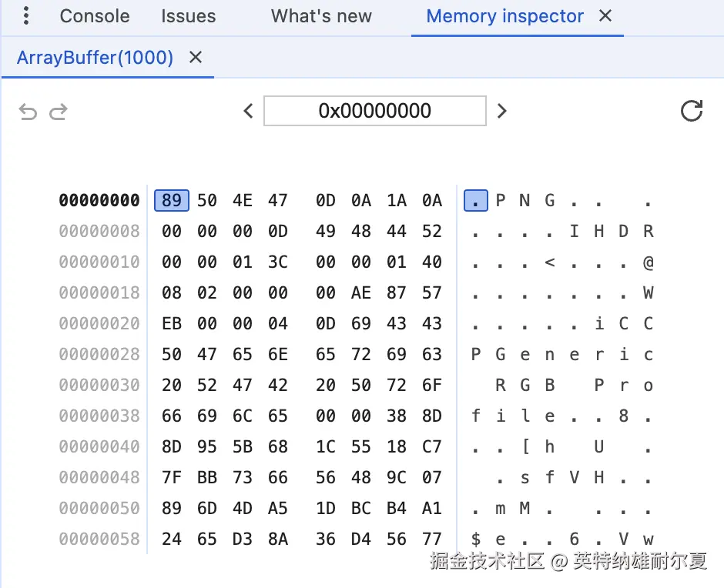
Task: Click the redo address navigation arrow
Action: click(x=59, y=112)
